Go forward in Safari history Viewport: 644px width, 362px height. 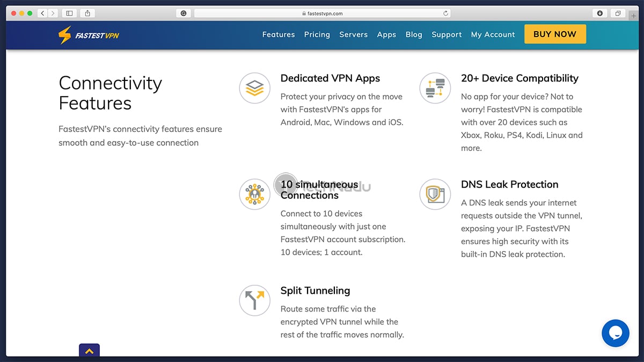click(53, 13)
